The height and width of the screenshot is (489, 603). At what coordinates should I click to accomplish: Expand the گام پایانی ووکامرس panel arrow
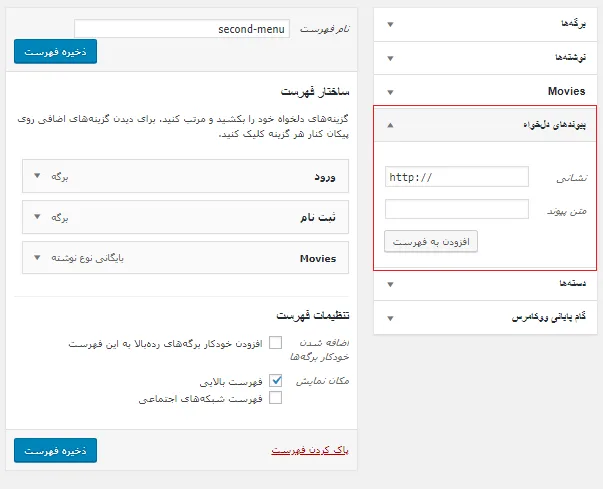pyautogui.click(x=390, y=318)
